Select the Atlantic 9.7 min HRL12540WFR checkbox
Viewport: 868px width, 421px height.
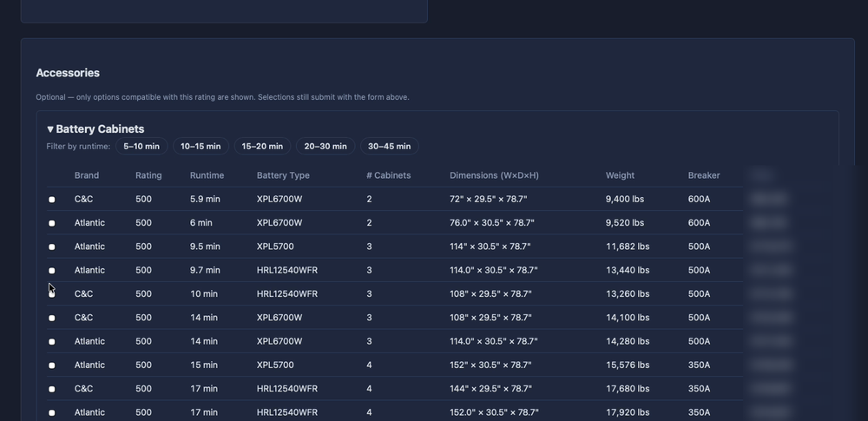pyautogui.click(x=52, y=271)
